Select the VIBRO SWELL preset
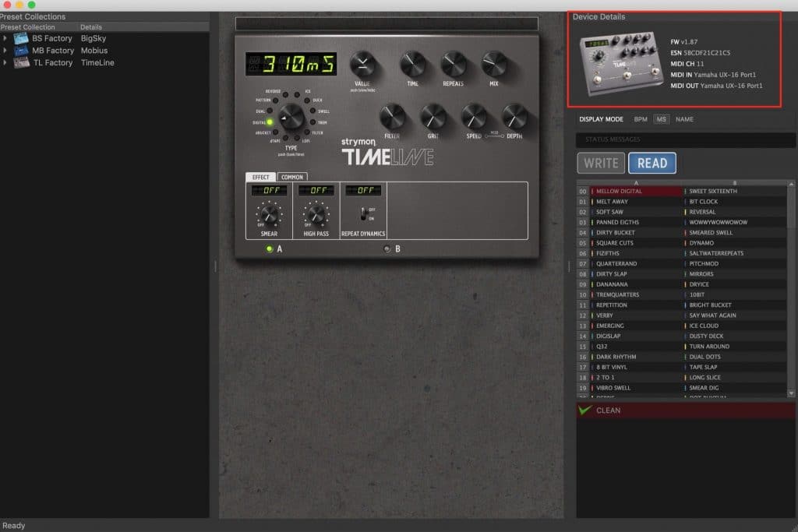The width and height of the screenshot is (798, 532). 636,388
